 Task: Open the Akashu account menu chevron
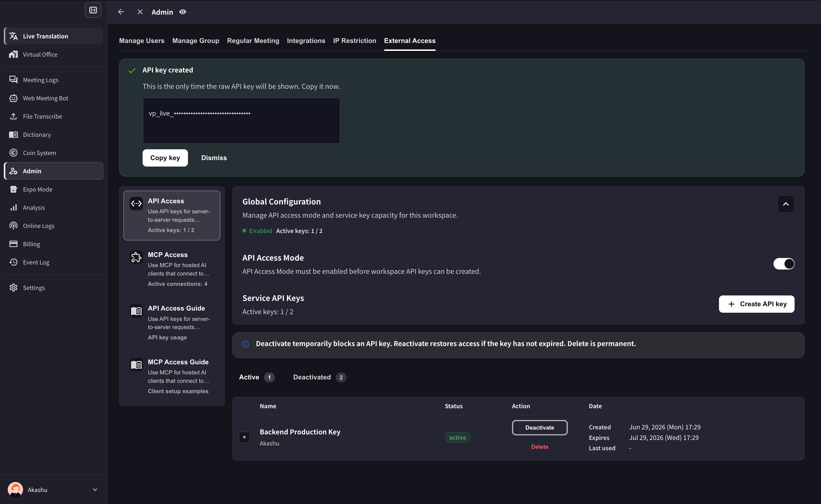(x=95, y=490)
